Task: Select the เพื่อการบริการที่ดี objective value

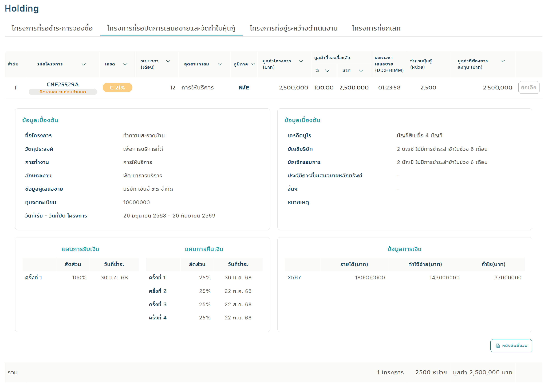Action: [143, 149]
